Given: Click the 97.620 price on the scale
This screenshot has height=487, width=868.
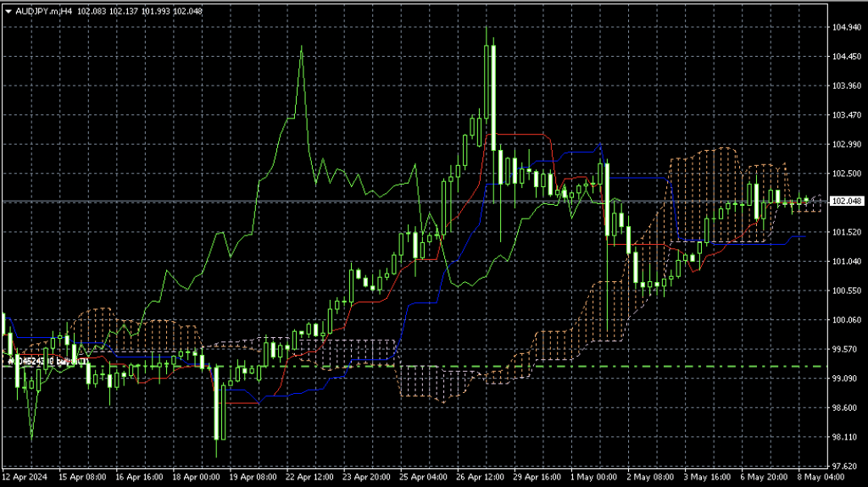Looking at the screenshot, I should coord(847,466).
